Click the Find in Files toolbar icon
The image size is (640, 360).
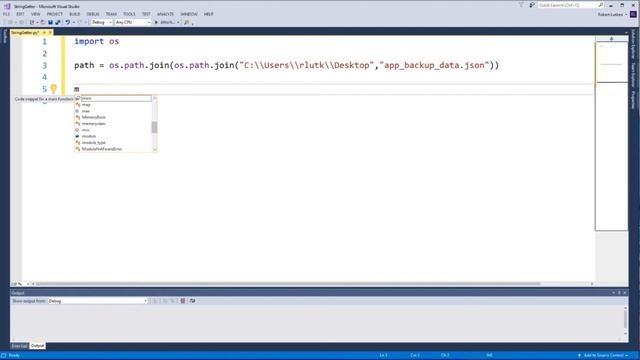[187, 22]
